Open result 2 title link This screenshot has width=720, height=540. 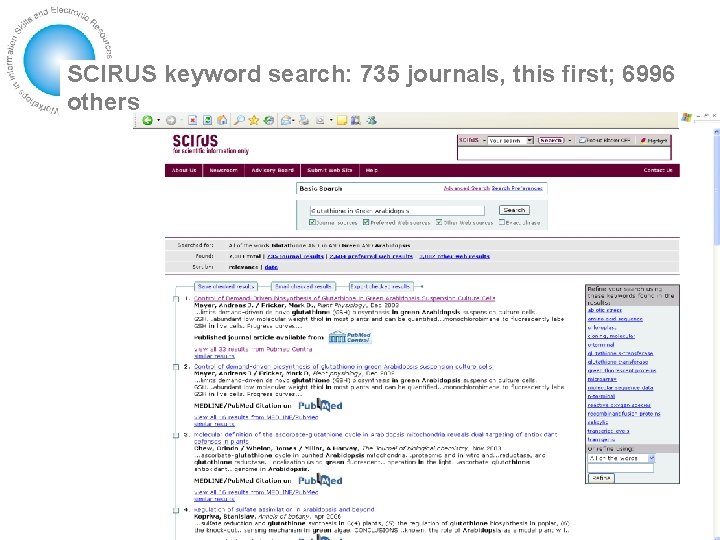[343, 366]
